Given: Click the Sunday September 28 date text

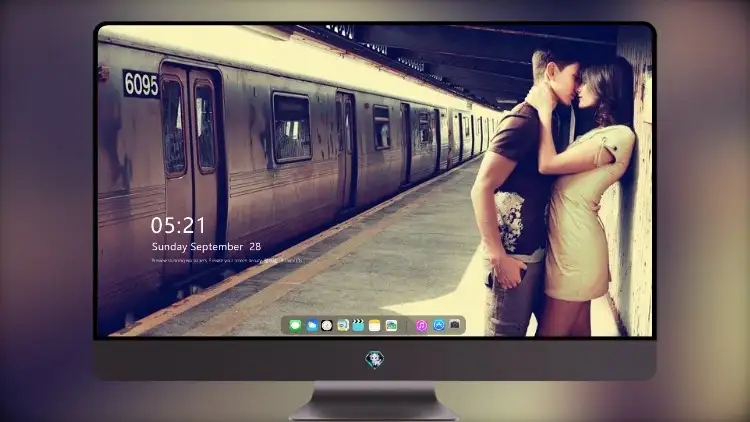Looking at the screenshot, I should point(206,247).
